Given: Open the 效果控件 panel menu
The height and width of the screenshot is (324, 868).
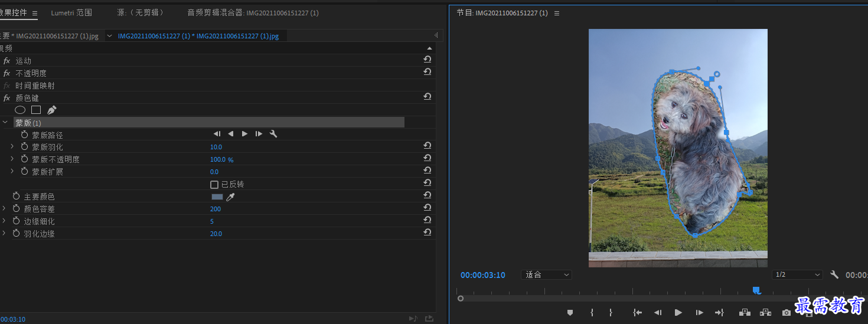Looking at the screenshot, I should click(x=35, y=13).
